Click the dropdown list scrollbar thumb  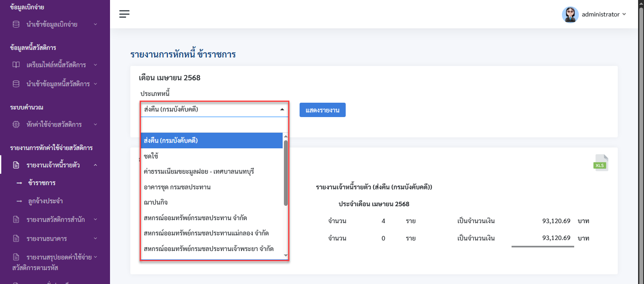286,173
